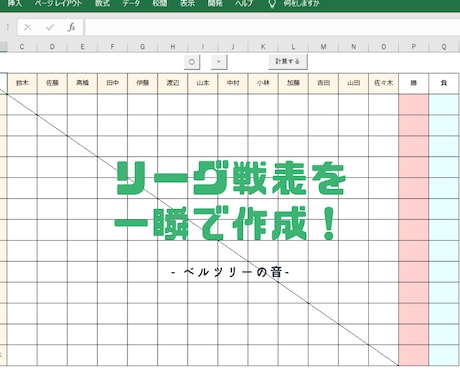Select the 鈴木 name cell

(22, 83)
